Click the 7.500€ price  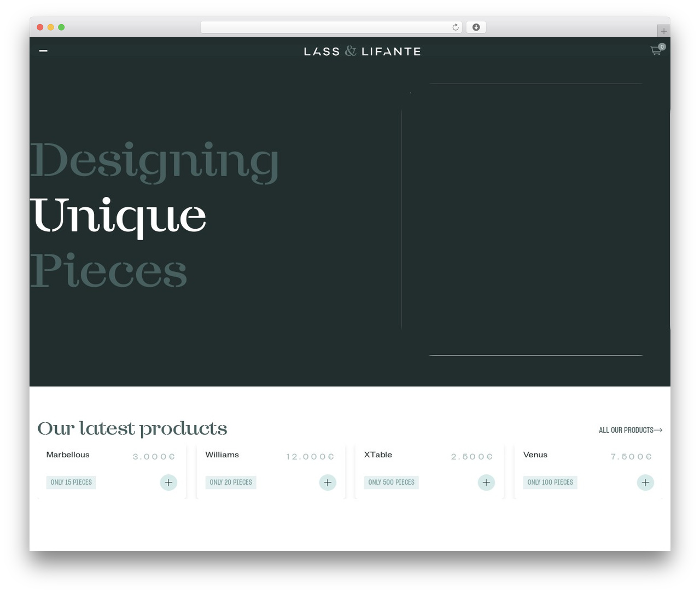tap(631, 457)
